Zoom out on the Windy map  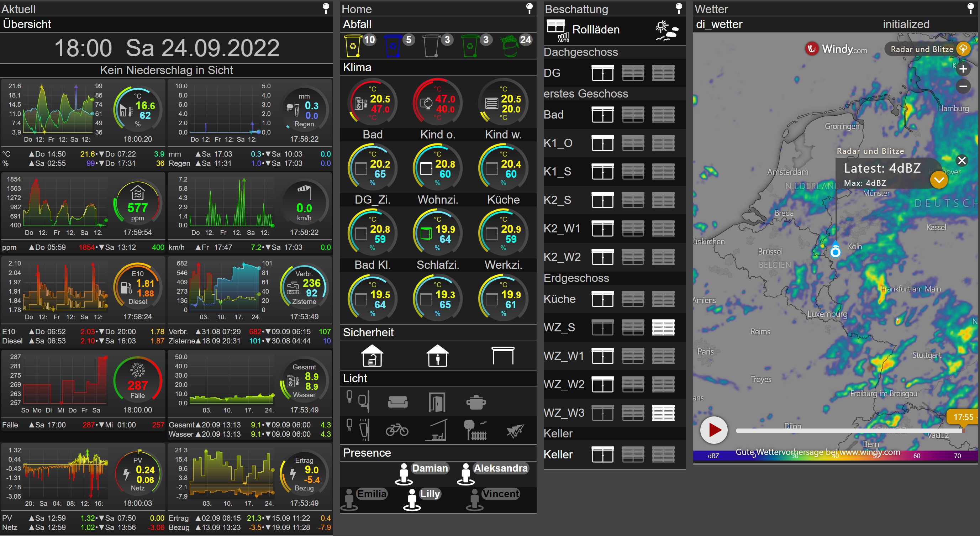click(963, 86)
